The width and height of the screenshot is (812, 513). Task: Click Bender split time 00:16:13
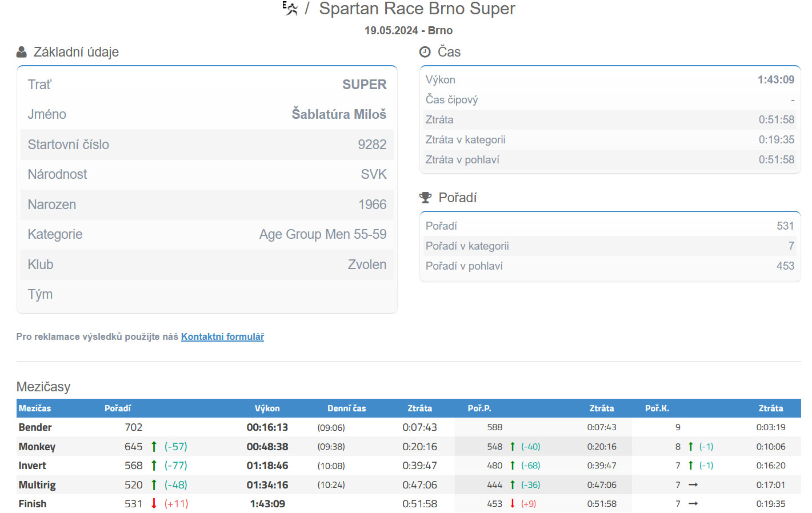click(267, 427)
